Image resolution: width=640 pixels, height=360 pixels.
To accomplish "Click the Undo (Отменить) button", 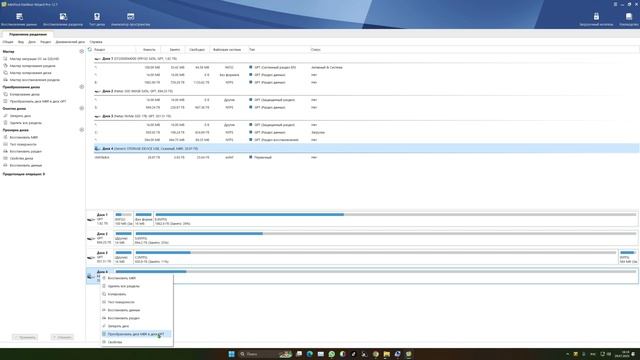I will pyautogui.click(x=62, y=337).
